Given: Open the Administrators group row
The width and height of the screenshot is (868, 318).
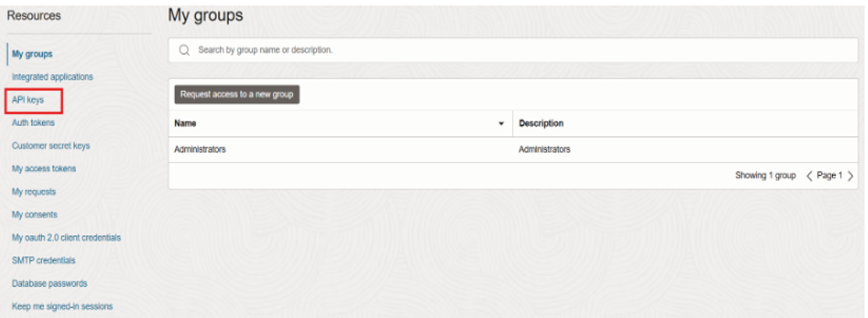Looking at the screenshot, I should pyautogui.click(x=201, y=150).
